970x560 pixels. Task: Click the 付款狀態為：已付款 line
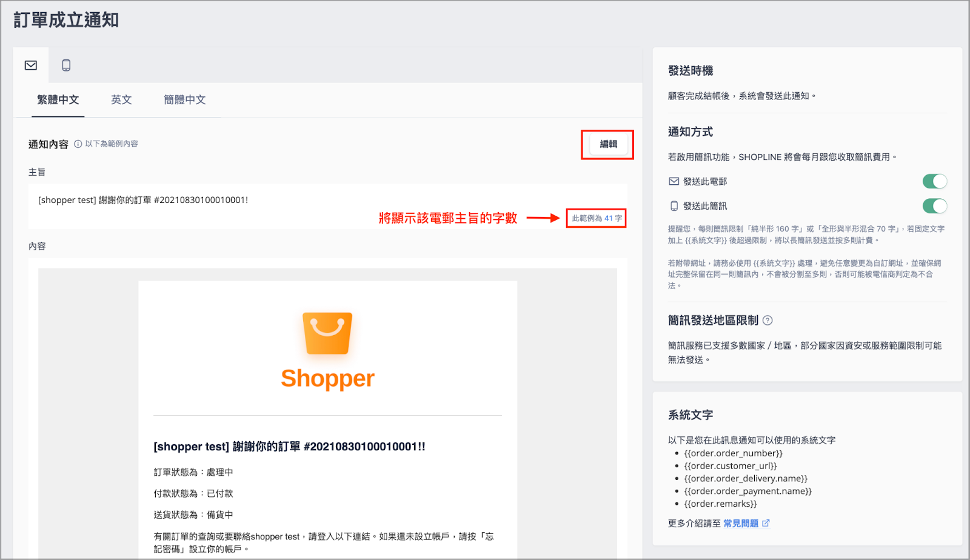click(x=193, y=493)
